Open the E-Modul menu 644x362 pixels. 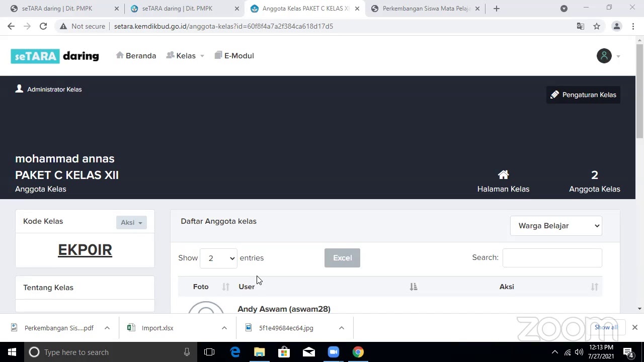pos(234,56)
